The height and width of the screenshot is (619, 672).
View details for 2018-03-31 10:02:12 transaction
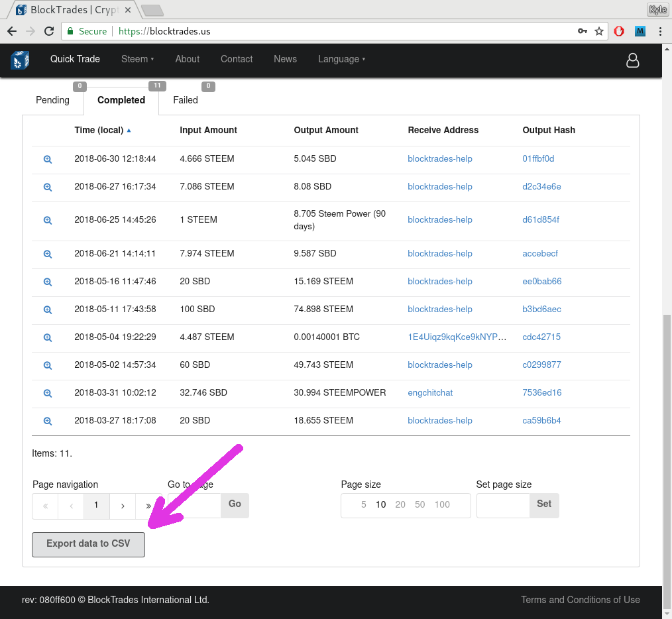(x=48, y=394)
